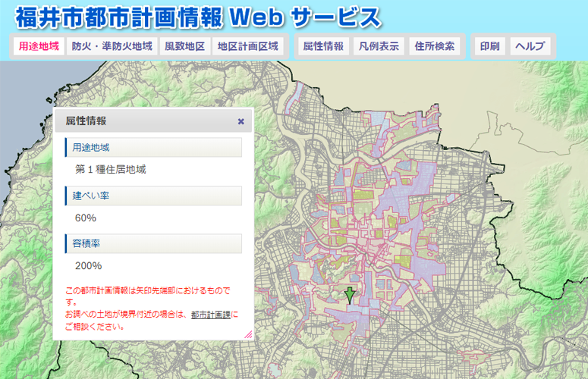Screen dimensions: 588x379
Task: Click the 200% floor ratio value
Action: (x=89, y=266)
